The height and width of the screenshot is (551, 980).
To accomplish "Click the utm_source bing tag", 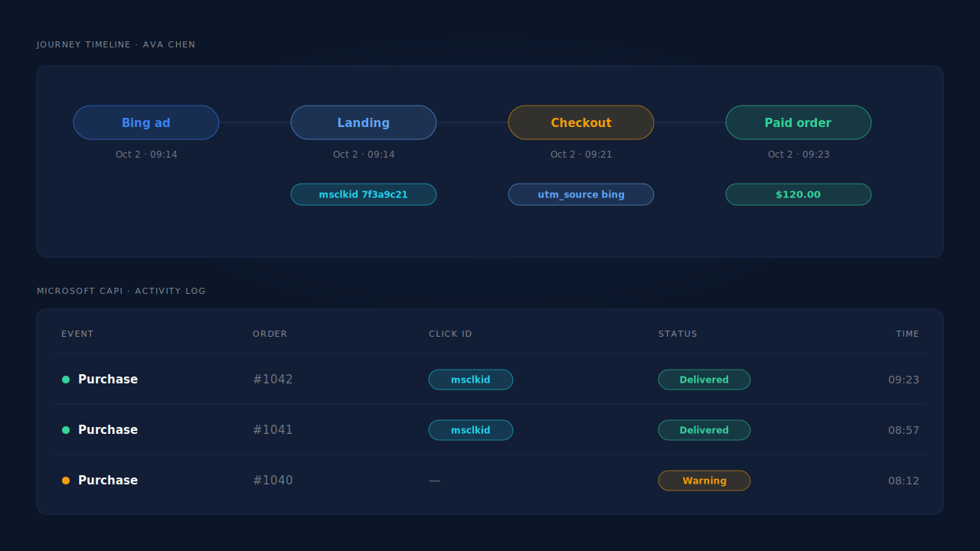I will (581, 194).
